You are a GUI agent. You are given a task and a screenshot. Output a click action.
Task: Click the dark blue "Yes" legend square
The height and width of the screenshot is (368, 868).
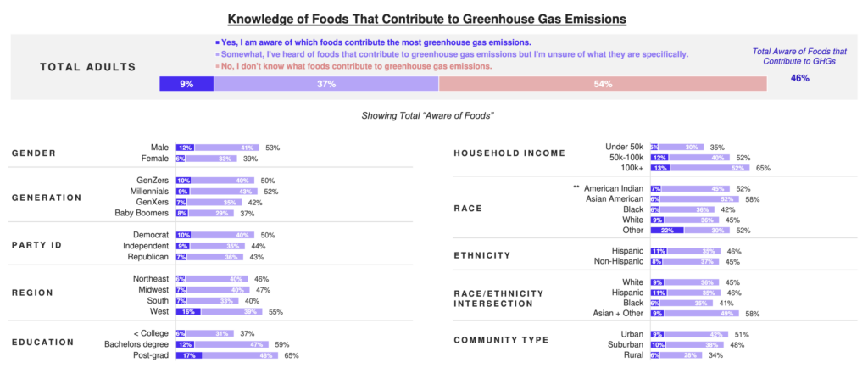tap(217, 42)
